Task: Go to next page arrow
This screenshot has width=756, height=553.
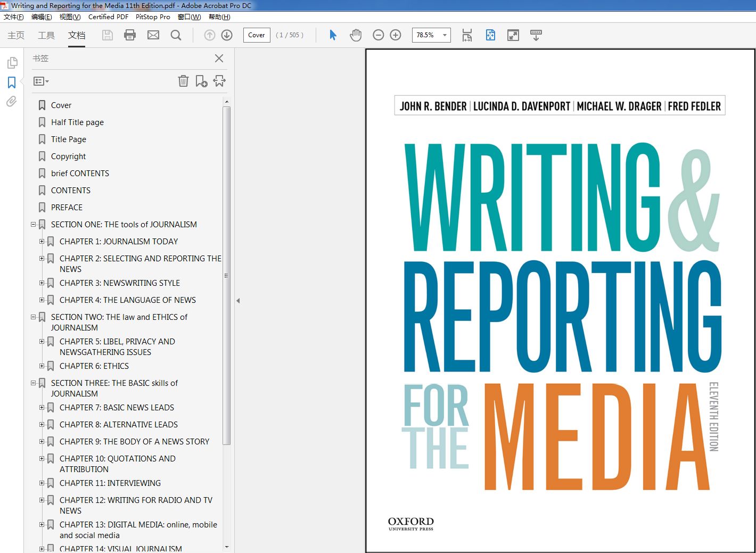Action: click(x=227, y=35)
